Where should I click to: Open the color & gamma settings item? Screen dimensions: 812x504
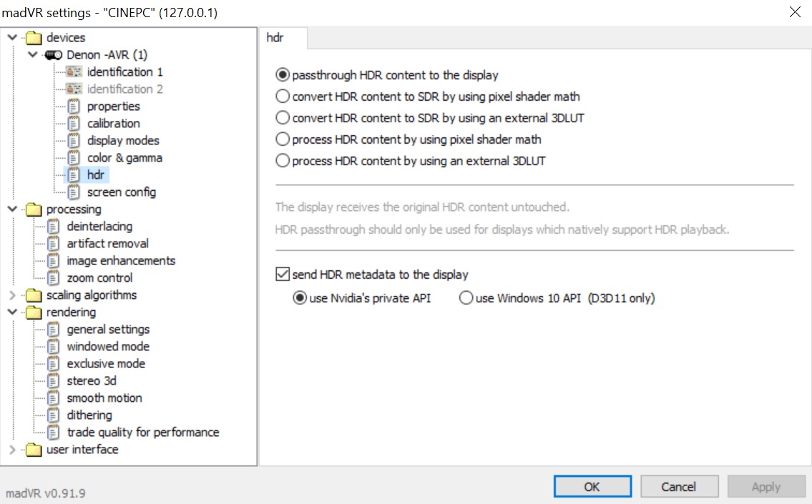click(x=124, y=158)
